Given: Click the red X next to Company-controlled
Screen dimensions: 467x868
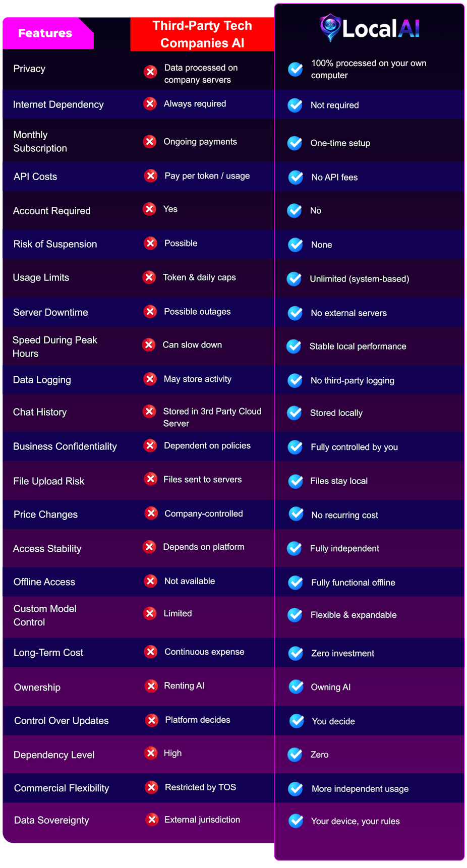Looking at the screenshot, I should click(x=151, y=513).
